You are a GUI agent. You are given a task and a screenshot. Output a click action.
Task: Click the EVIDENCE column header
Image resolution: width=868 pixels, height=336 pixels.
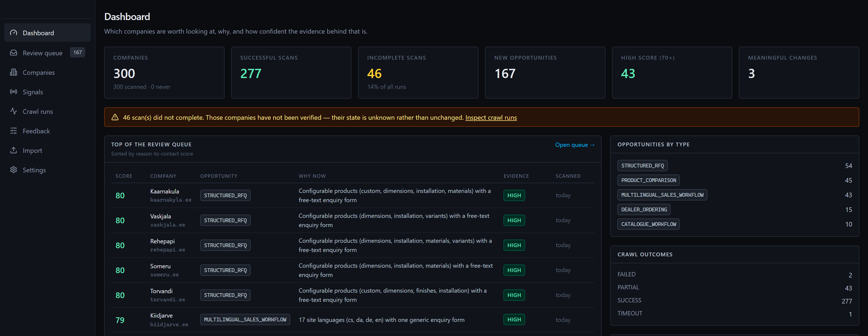pyautogui.click(x=516, y=176)
